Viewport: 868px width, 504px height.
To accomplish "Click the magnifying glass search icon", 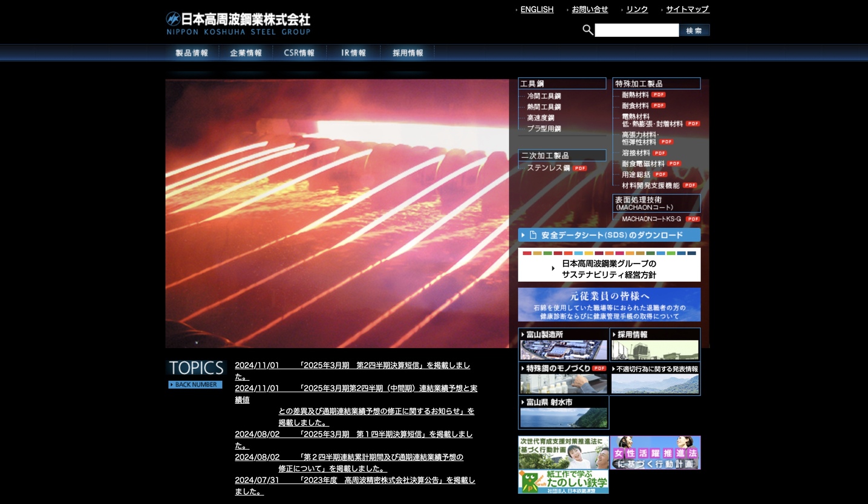I will tap(587, 30).
